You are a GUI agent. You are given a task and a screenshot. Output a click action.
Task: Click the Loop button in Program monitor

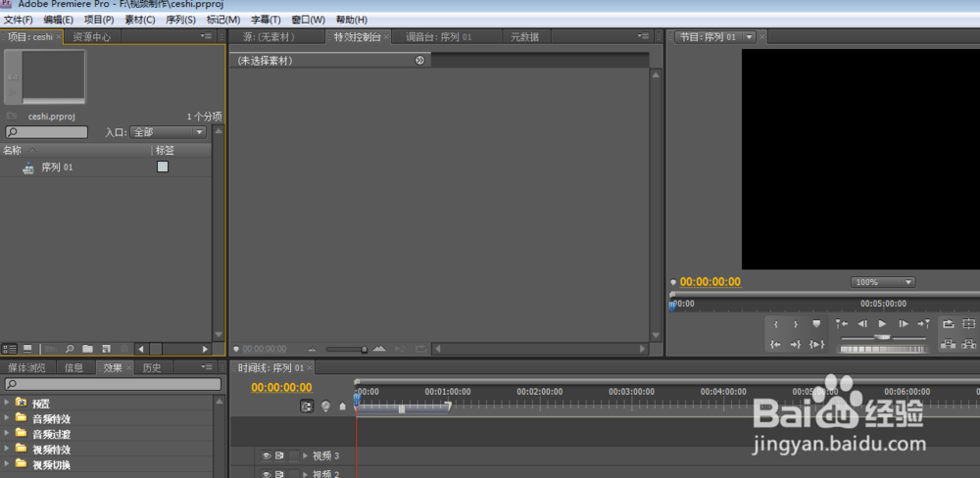tap(949, 323)
